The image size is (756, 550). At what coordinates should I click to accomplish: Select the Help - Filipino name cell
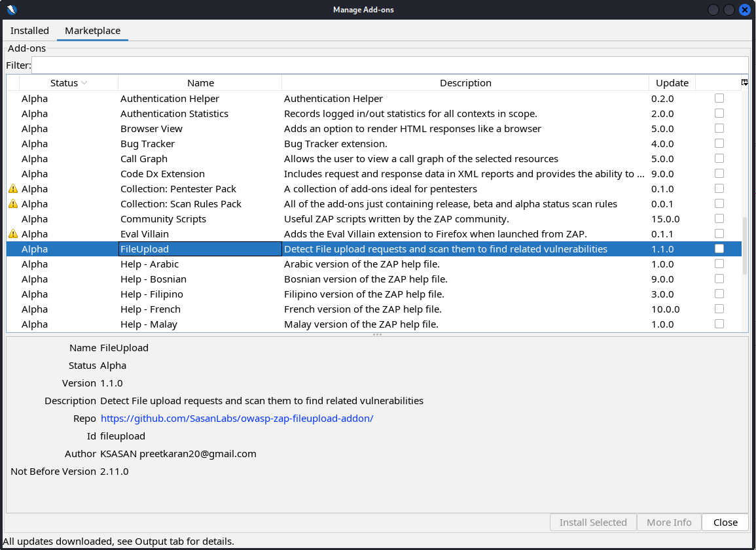pyautogui.click(x=200, y=294)
